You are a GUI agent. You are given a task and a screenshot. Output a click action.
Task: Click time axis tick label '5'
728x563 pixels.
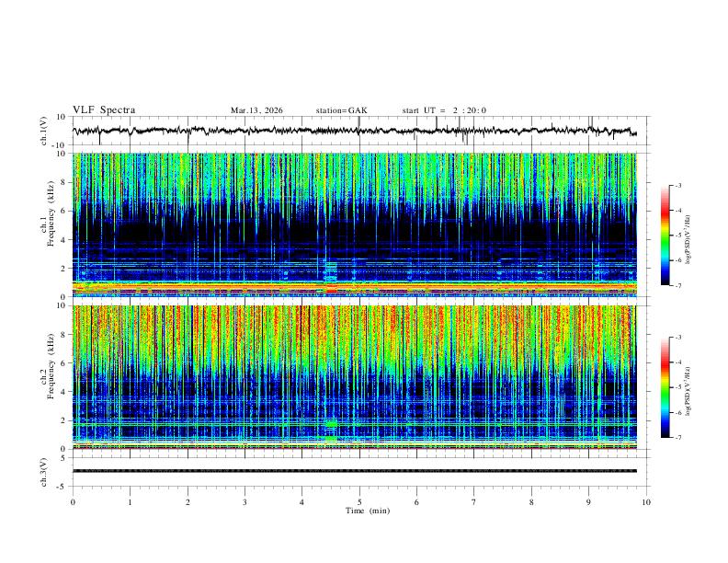(359, 502)
